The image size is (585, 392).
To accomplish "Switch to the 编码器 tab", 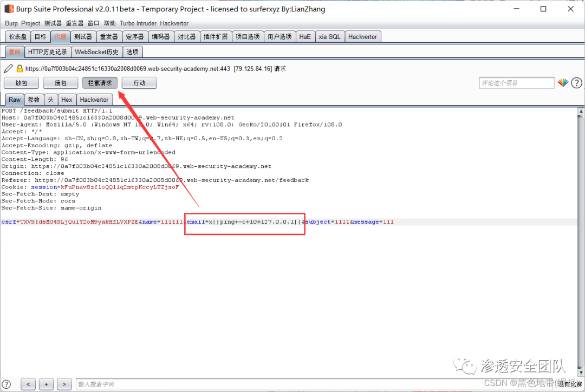I will [x=161, y=37].
